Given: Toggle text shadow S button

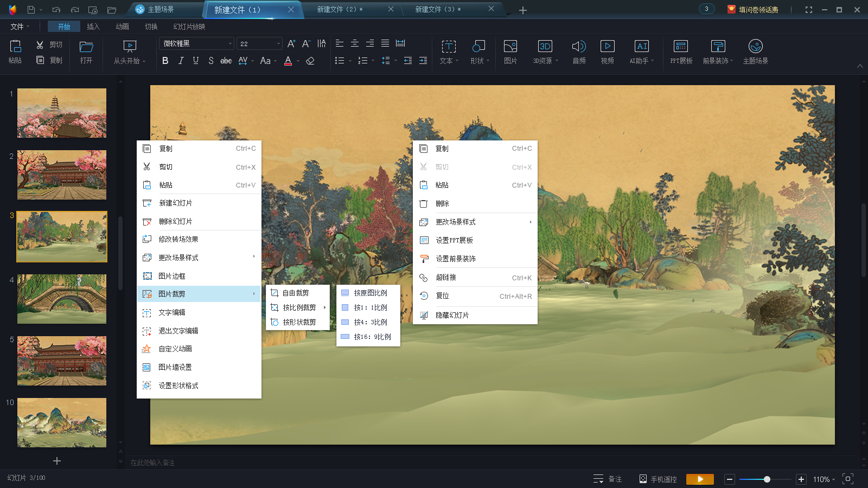Looking at the screenshot, I should [211, 61].
